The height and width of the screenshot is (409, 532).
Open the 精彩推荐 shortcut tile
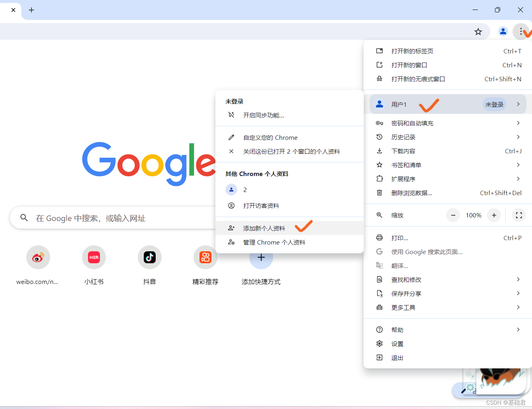click(x=205, y=265)
